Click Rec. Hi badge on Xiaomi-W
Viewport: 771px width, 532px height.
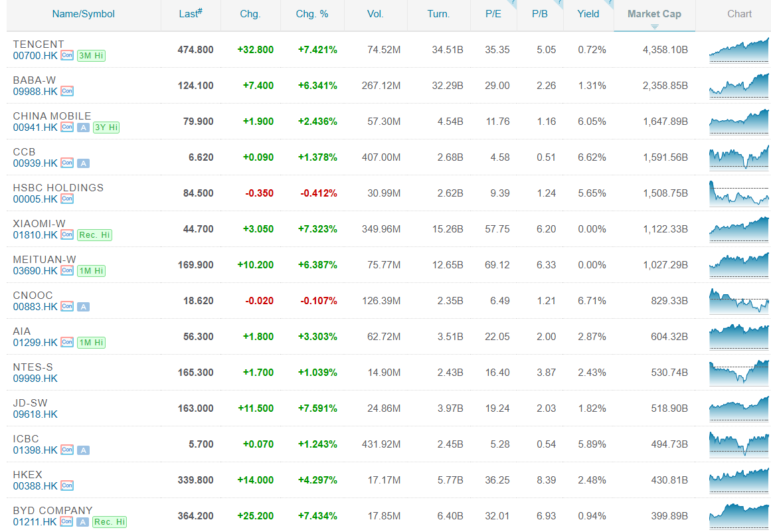point(94,236)
